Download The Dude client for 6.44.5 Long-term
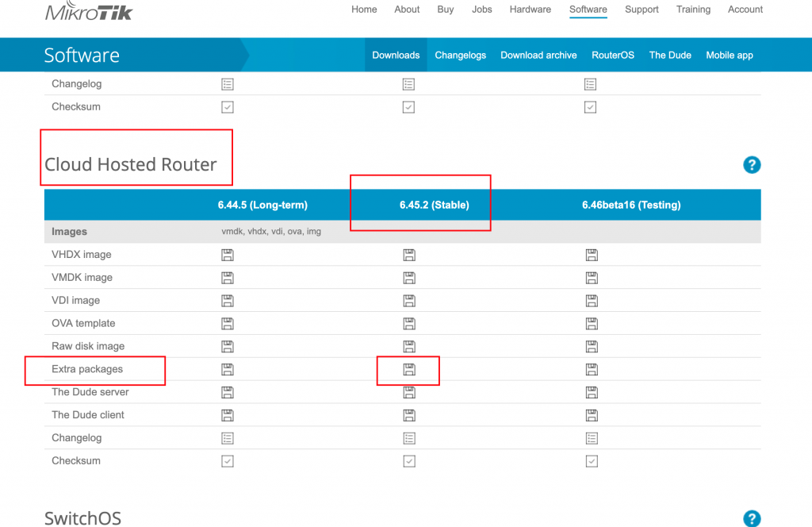This screenshot has width=812, height=527. click(228, 415)
